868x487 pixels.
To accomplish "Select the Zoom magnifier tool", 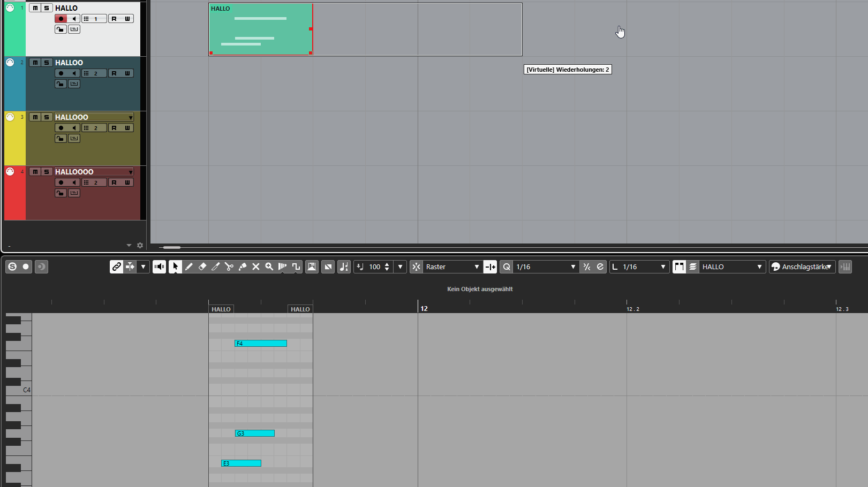I will click(x=269, y=267).
